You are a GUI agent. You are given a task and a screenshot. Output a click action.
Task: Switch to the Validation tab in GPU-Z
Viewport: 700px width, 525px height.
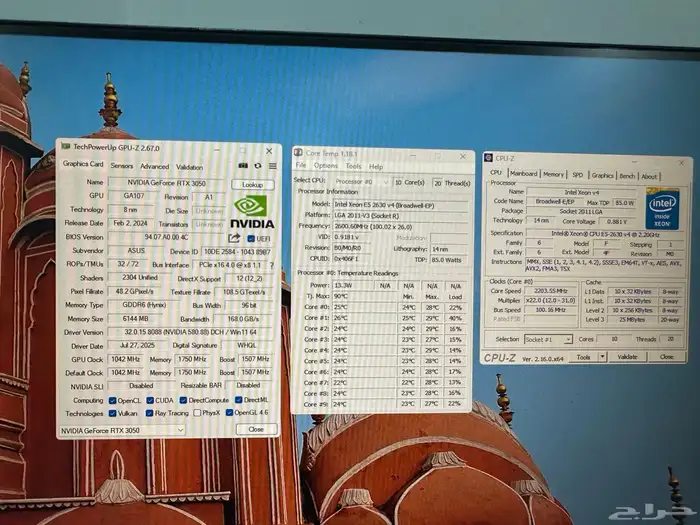coord(189,167)
